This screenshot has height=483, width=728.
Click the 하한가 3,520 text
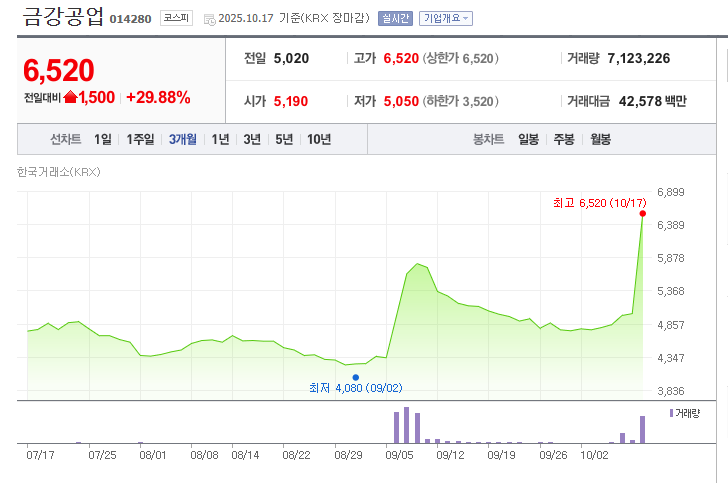tap(460, 101)
